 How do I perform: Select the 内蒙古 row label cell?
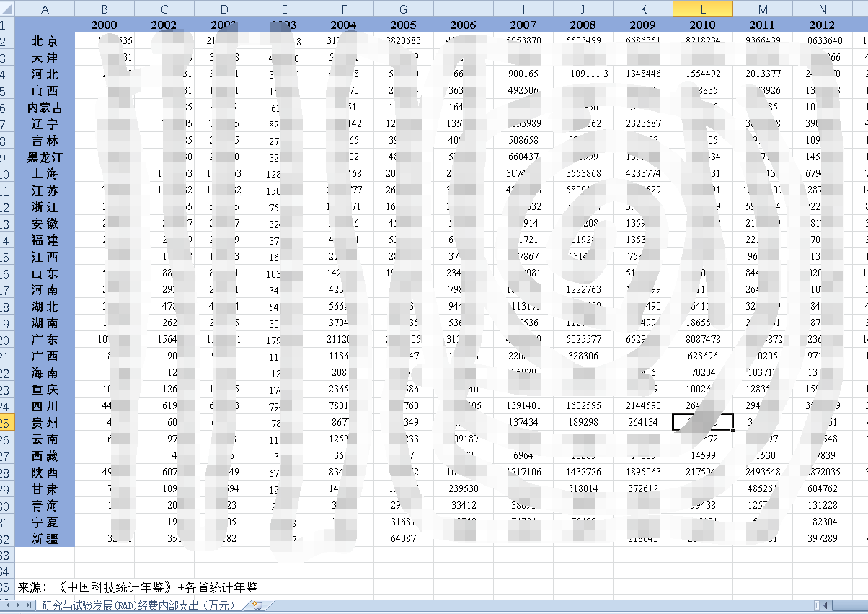[45, 108]
